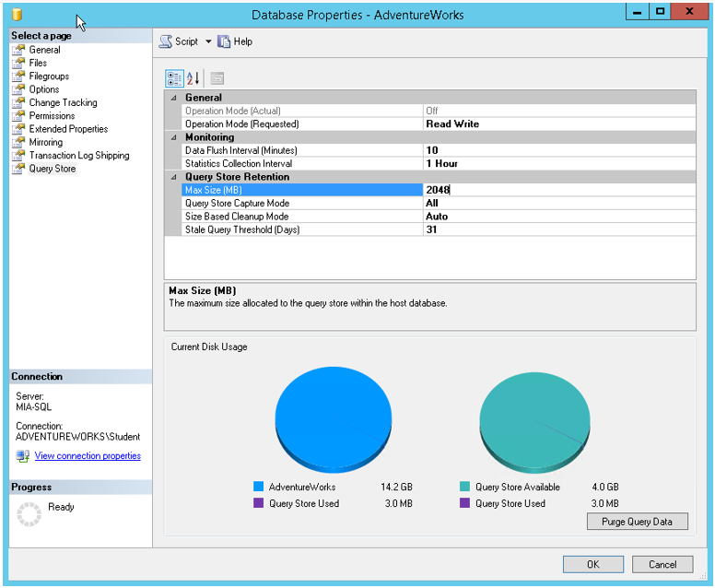Click the Script toolbar icon
The image size is (715, 588).
tap(166, 41)
